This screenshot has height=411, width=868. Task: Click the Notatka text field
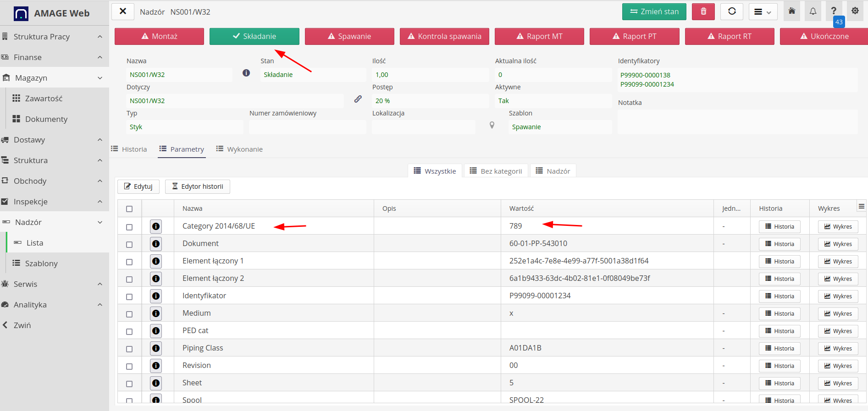click(x=737, y=122)
